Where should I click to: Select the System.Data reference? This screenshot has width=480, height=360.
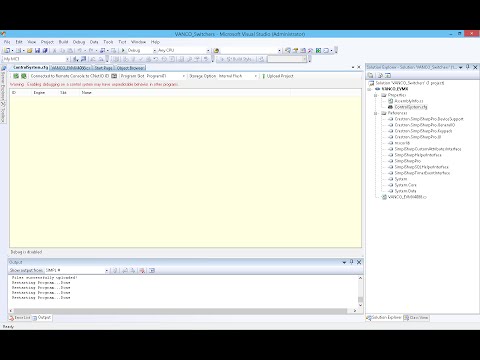(x=405, y=191)
